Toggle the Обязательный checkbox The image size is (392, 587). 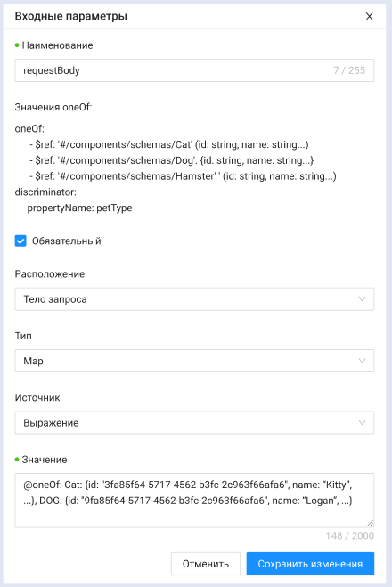[x=20, y=241]
